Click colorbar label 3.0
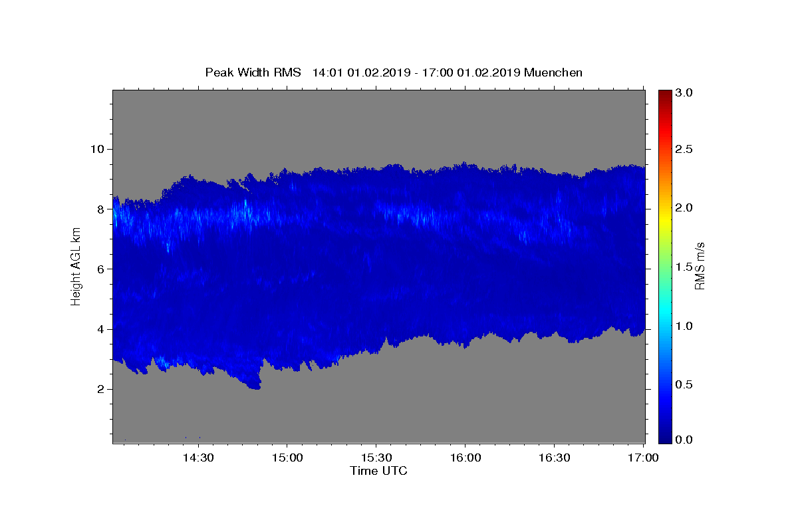 click(x=685, y=93)
